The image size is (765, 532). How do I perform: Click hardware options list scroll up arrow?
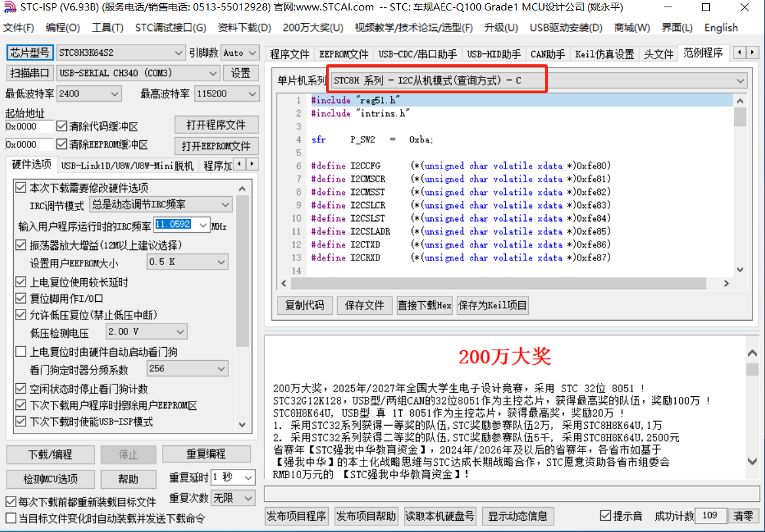click(243, 189)
